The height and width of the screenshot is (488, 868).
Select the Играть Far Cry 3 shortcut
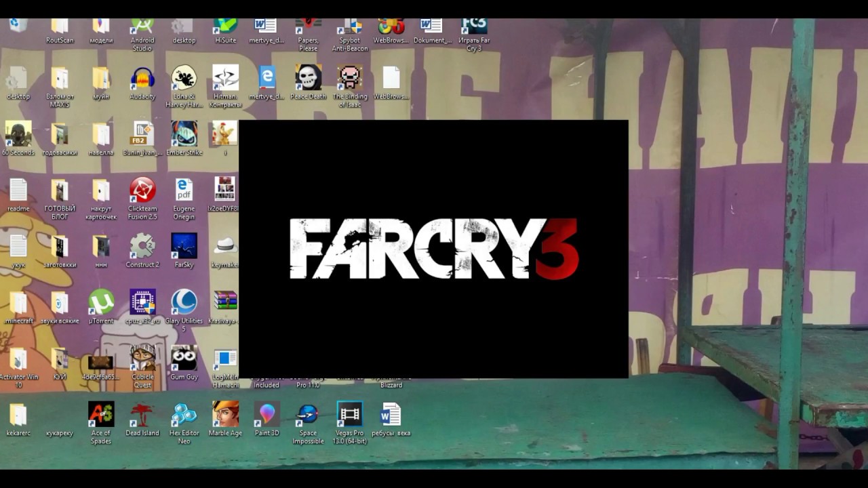[474, 35]
